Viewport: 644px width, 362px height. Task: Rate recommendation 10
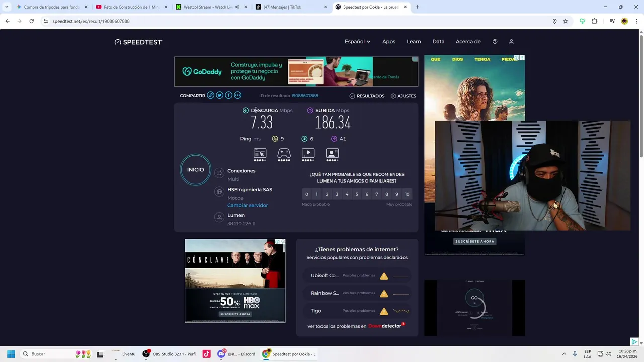407,194
